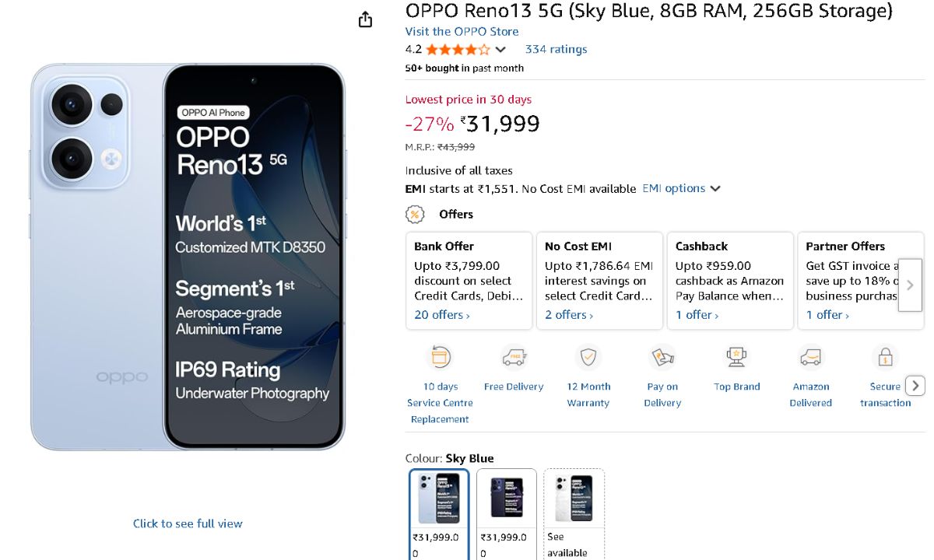The image size is (934, 560).
Task: Open the 334 ratings link
Action: (556, 50)
